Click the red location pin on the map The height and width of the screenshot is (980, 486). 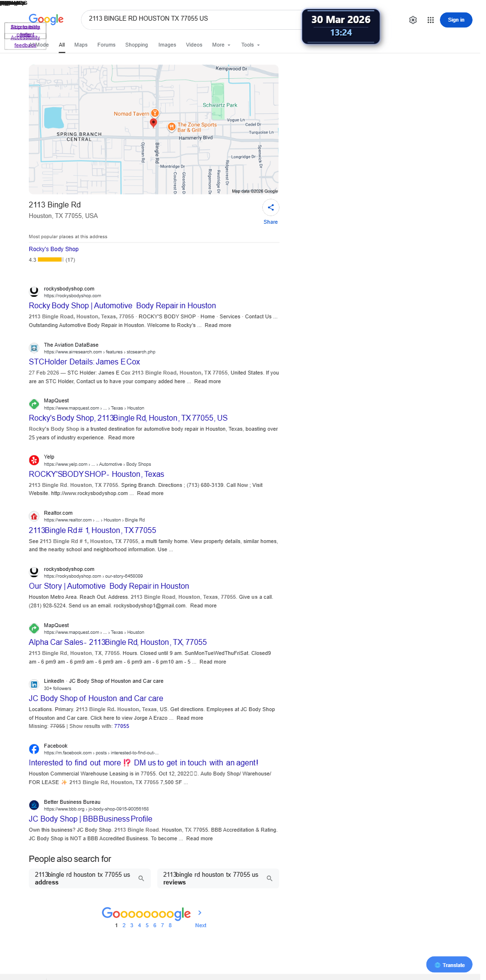153,123
